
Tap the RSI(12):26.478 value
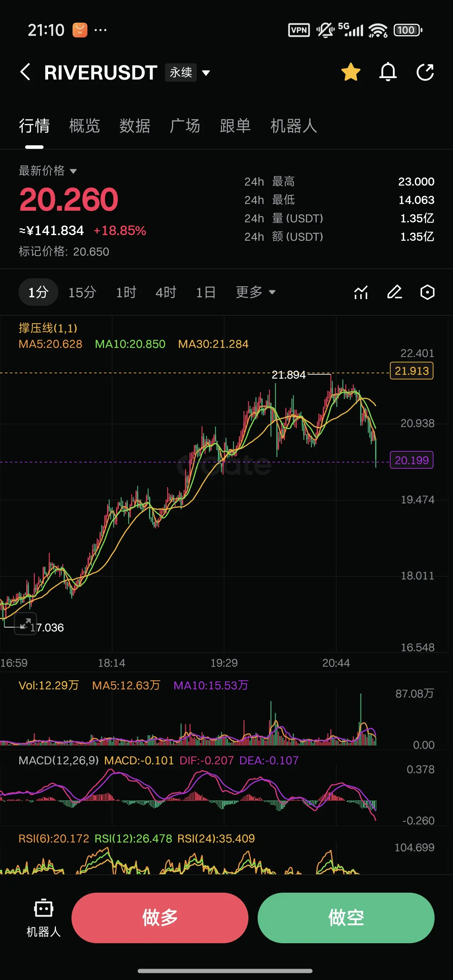tap(133, 839)
